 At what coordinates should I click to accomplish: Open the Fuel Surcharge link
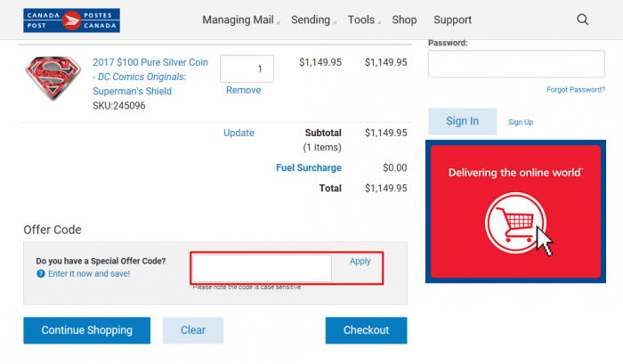click(x=309, y=167)
